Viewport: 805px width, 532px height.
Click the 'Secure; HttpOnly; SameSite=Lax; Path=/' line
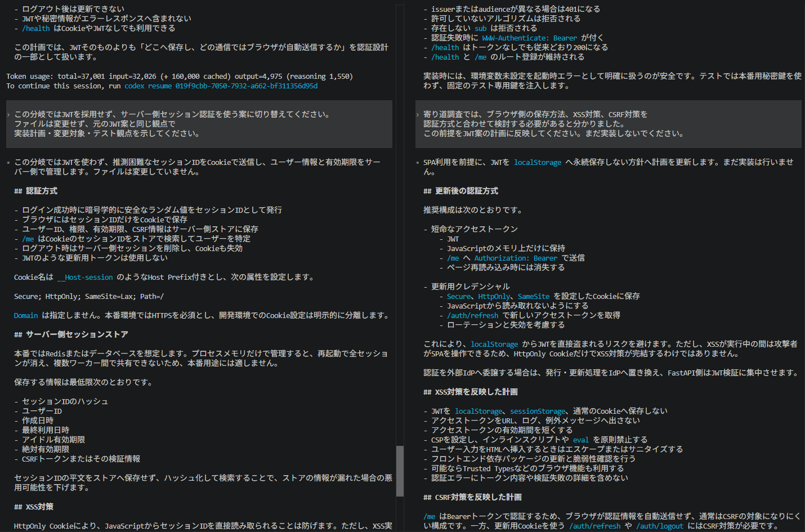(89, 297)
